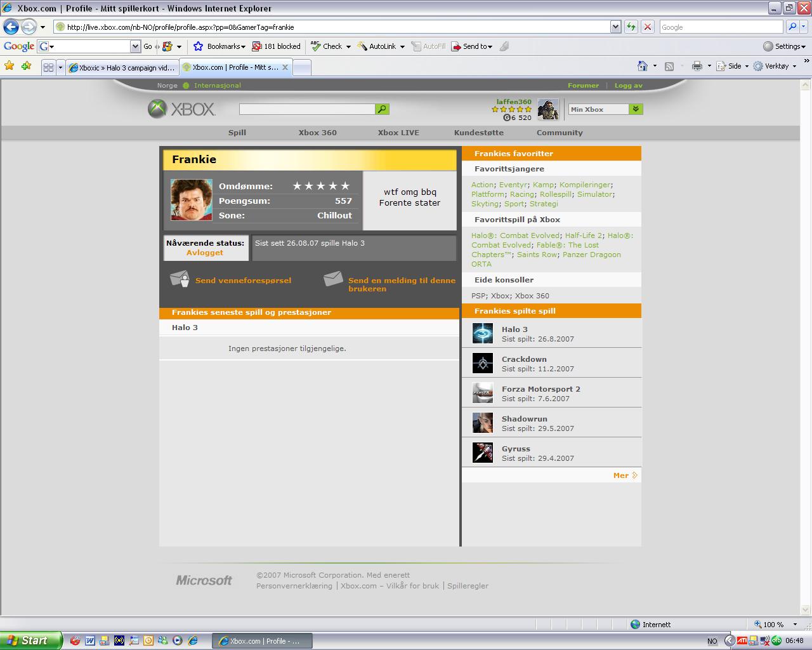Launch Microsoft Word from quick launch
This screenshot has width=812, height=650.
90,640
